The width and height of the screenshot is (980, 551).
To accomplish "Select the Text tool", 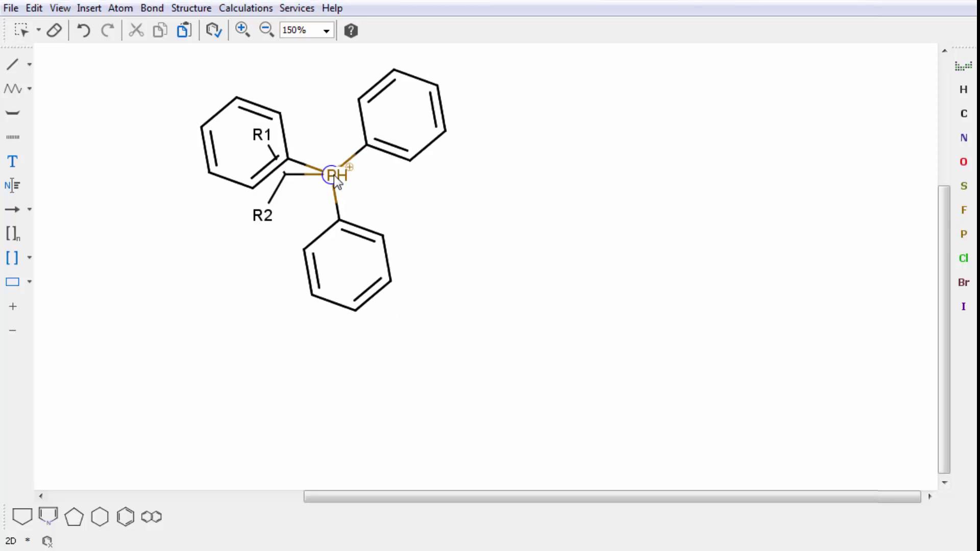I will click(x=13, y=161).
